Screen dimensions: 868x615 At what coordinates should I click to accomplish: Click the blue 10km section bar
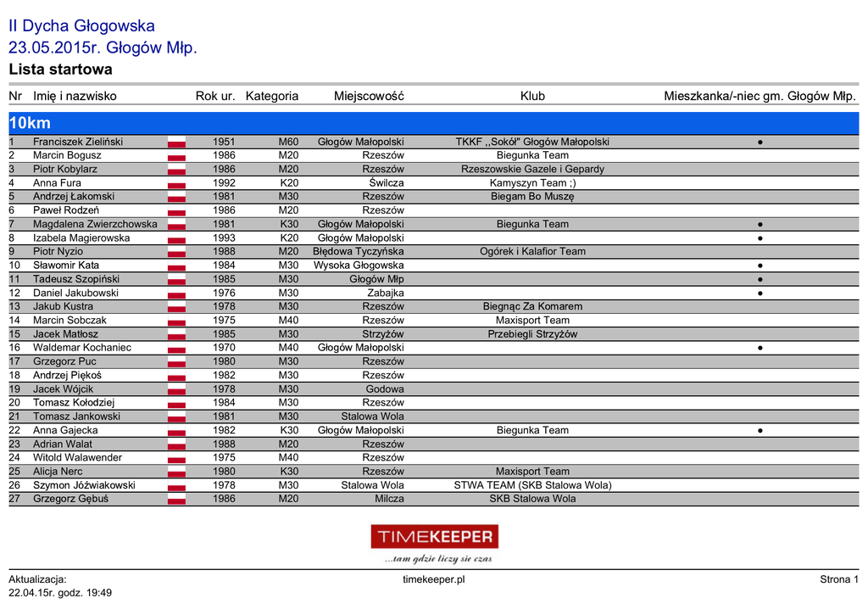[x=434, y=123]
